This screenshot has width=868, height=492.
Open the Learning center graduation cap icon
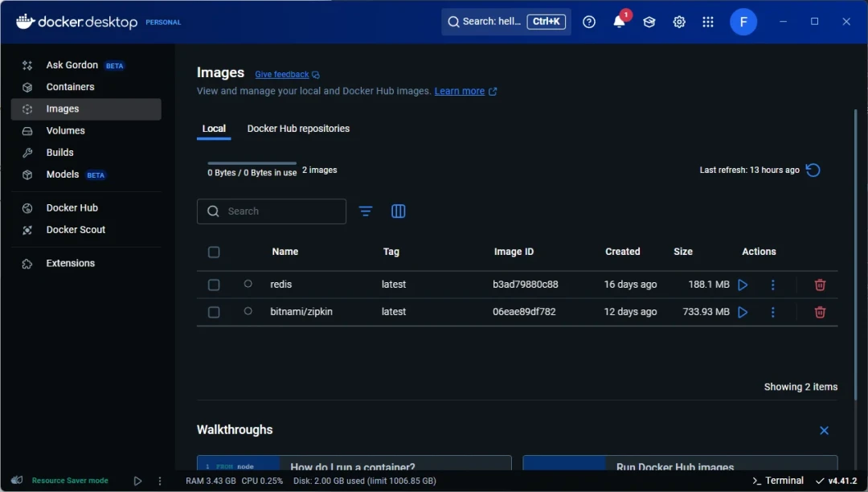click(649, 22)
